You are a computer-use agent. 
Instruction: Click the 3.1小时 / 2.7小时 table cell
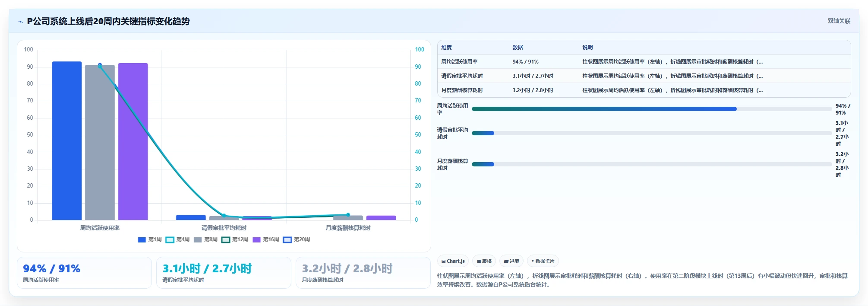533,76
